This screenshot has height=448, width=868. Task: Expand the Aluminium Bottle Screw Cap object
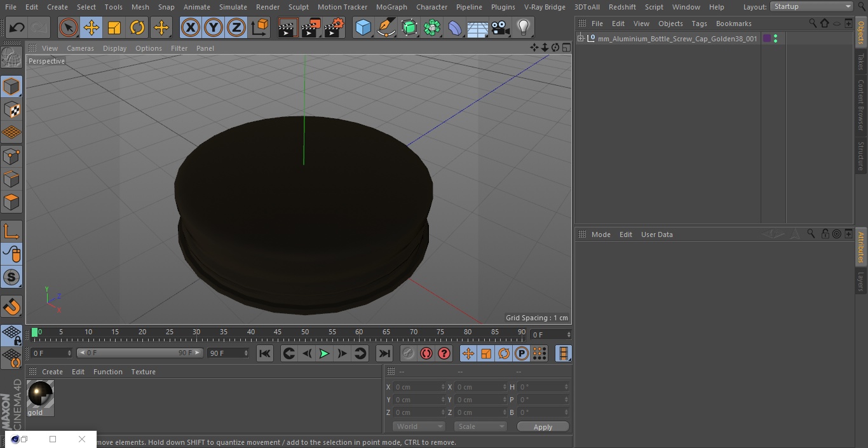(x=580, y=38)
